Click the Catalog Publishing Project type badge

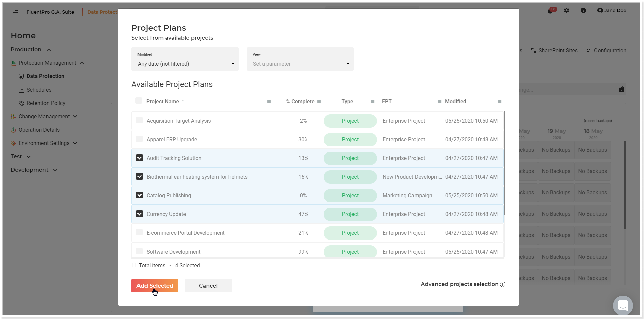350,195
